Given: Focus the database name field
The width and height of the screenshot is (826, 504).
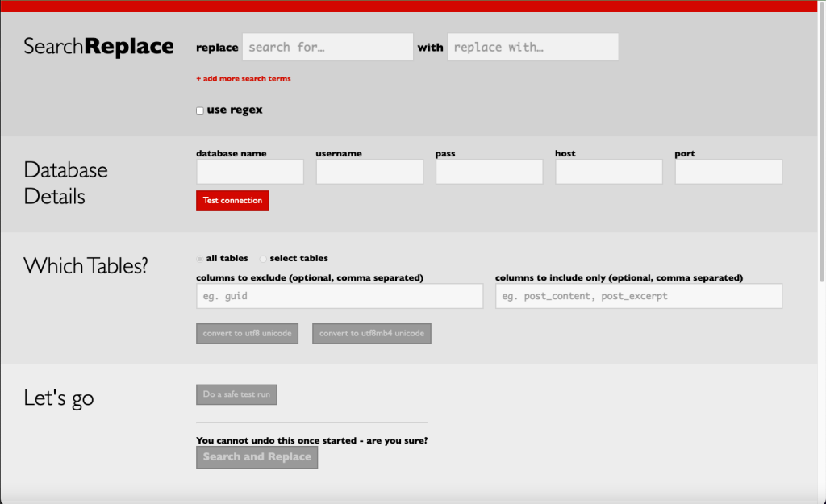Looking at the screenshot, I should [x=250, y=172].
